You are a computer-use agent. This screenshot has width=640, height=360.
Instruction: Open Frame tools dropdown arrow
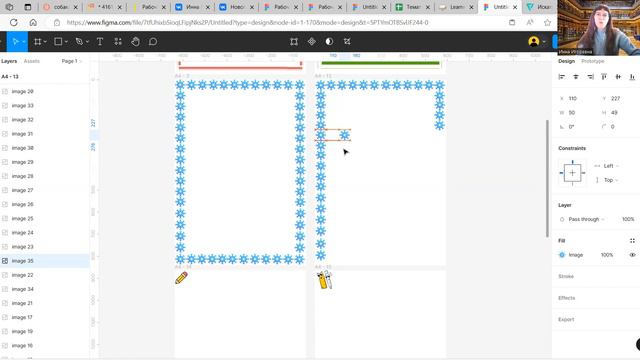click(45, 42)
